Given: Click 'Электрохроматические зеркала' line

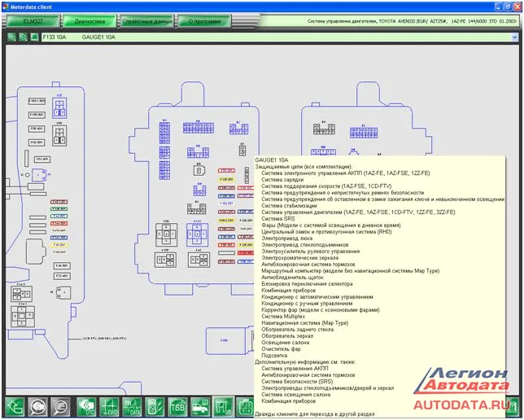Looking at the screenshot, I should click(x=299, y=258).
